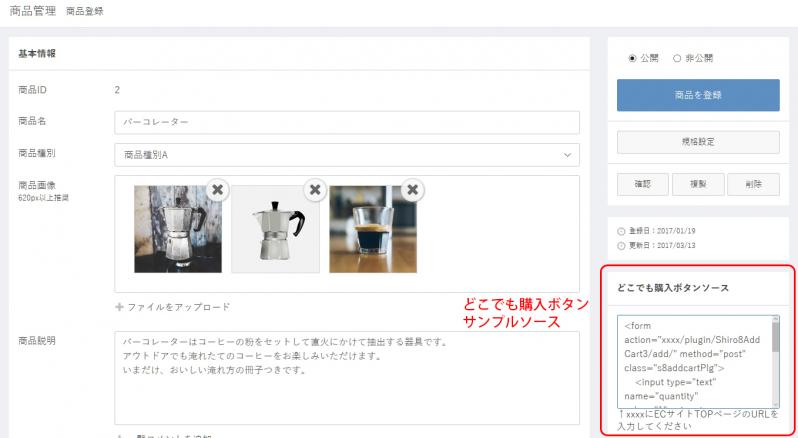This screenshot has height=438, width=798.
Task: Open the 商品種別 dropdown
Action: click(x=347, y=155)
